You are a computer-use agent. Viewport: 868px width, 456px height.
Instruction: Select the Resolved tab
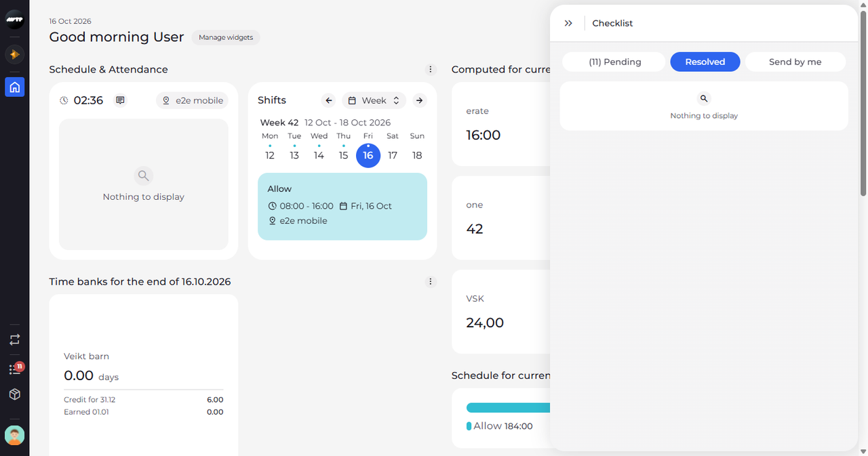click(x=705, y=62)
